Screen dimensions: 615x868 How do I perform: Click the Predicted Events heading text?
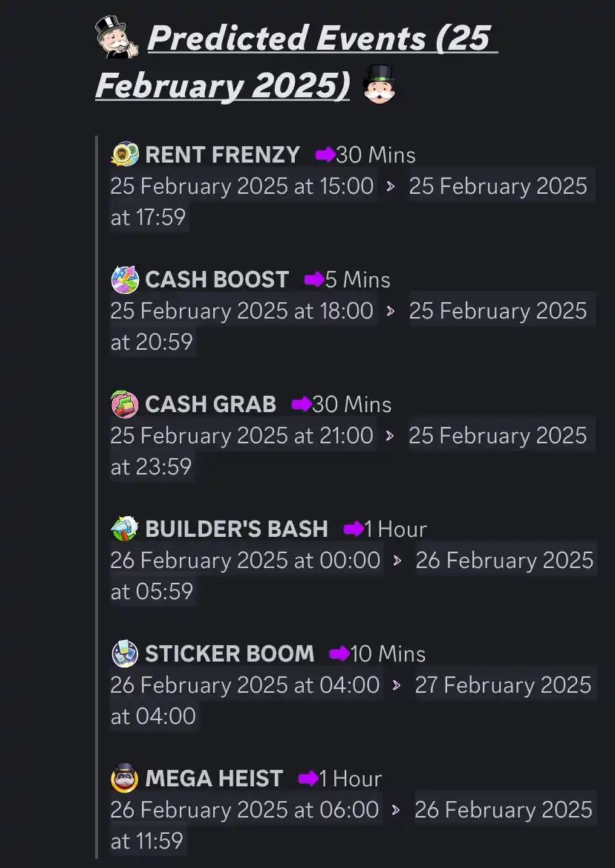point(296,62)
